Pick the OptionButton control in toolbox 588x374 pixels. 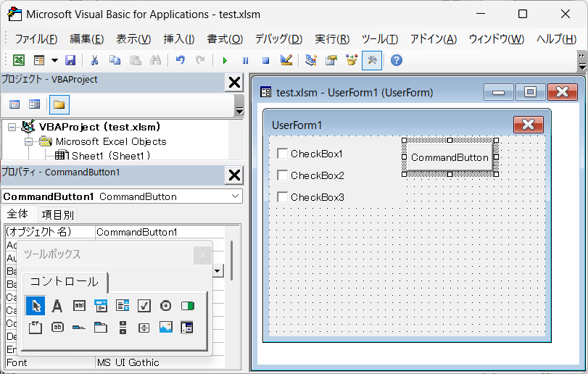(166, 305)
